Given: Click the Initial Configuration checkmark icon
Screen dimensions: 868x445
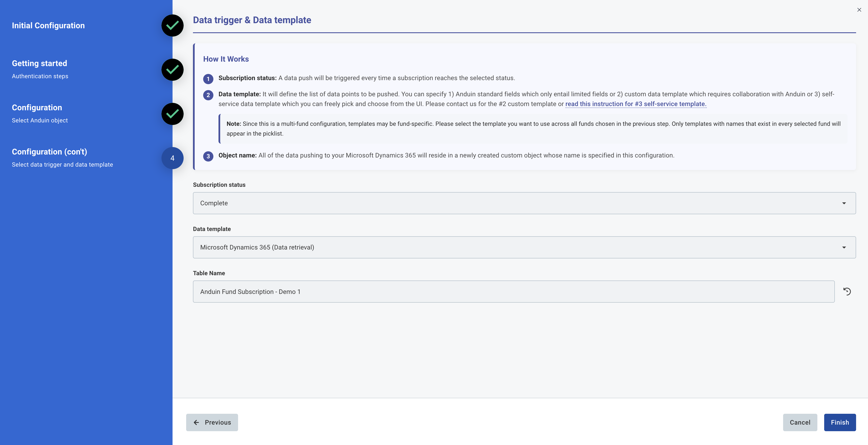Looking at the screenshot, I should (172, 26).
